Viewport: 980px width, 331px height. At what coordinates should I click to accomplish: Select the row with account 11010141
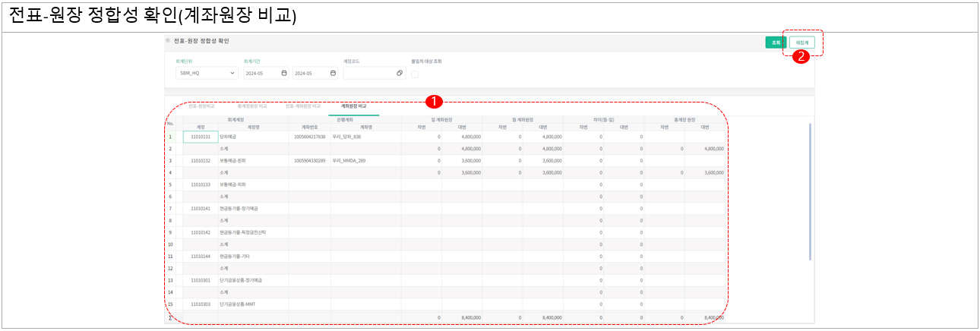click(201, 208)
